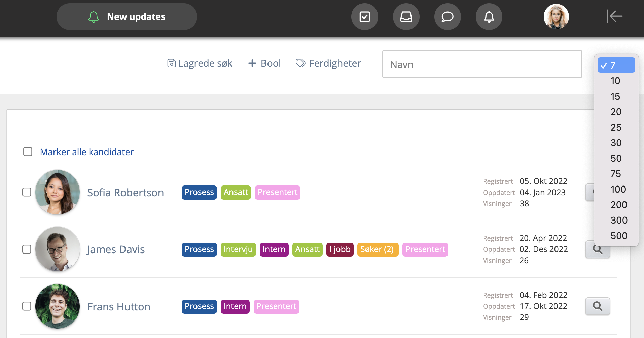
Task: Select 50 from results per page list
Action: 616,158
